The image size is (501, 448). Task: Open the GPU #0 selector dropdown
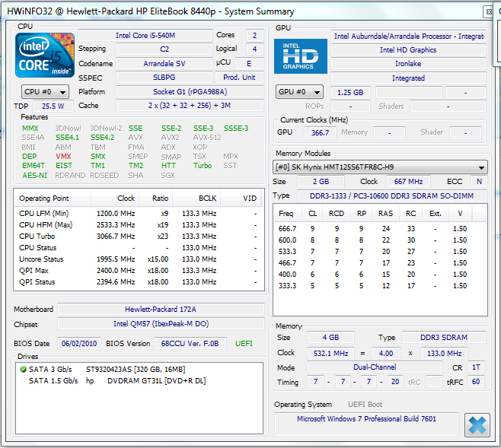(299, 92)
